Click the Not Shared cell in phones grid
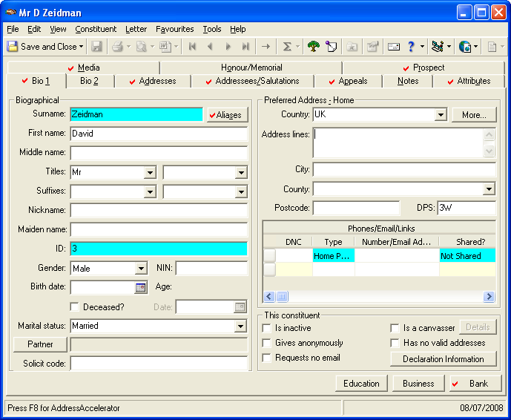 [467, 256]
